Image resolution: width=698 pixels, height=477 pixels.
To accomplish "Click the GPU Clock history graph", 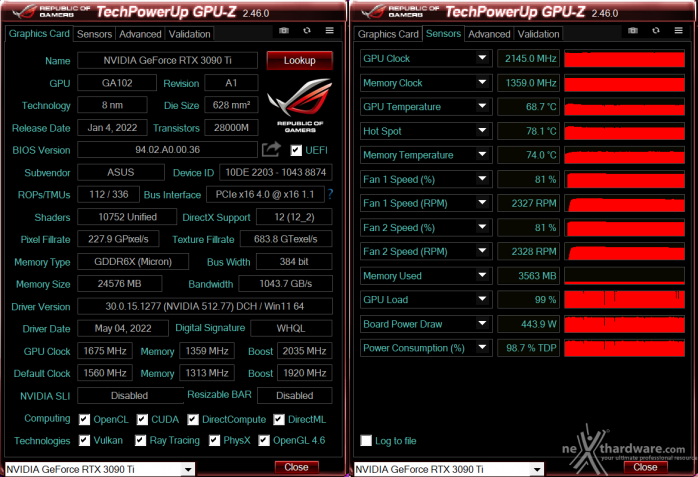I will pos(624,58).
